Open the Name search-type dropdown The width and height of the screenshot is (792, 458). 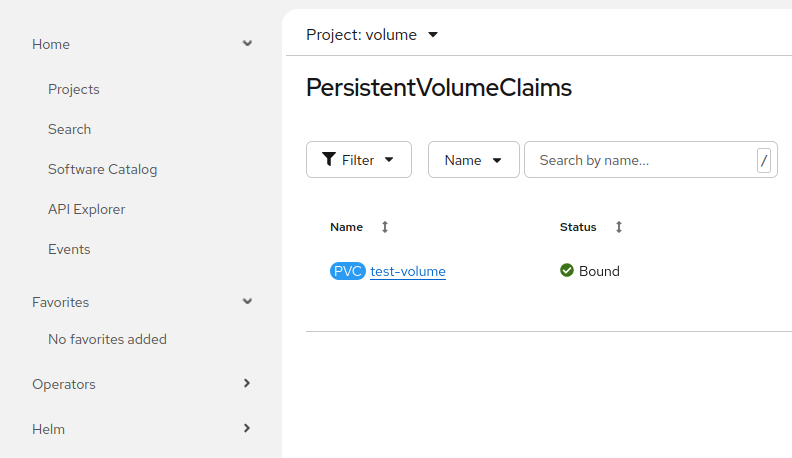click(473, 160)
